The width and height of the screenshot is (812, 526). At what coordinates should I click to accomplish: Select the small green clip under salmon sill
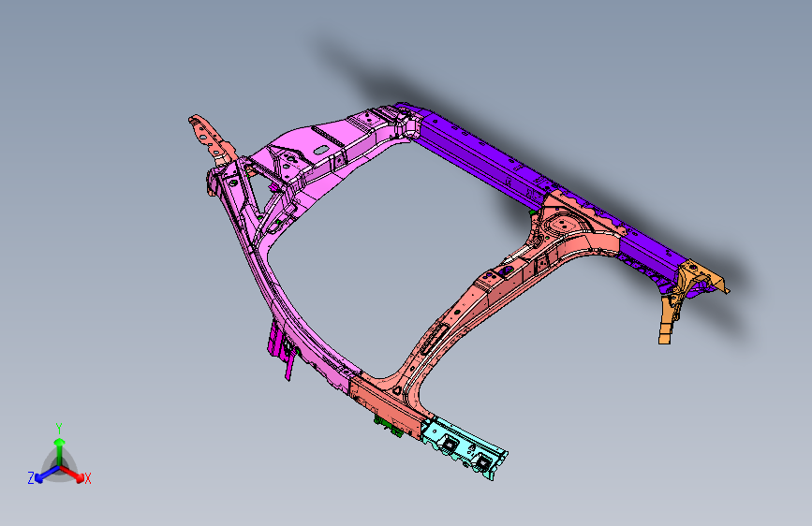[x=389, y=425]
